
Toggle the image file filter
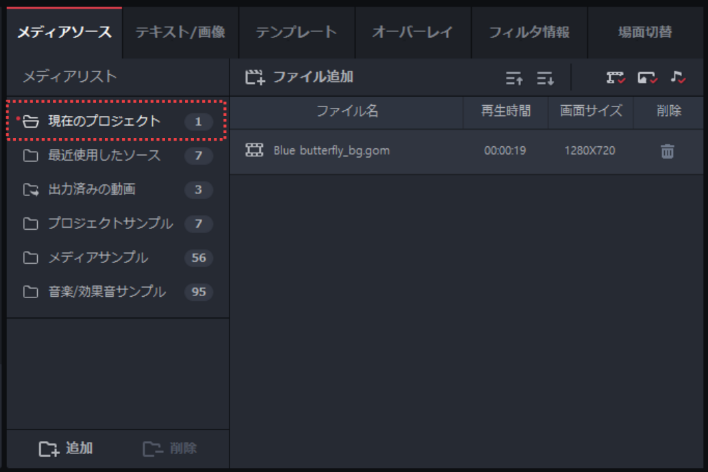[x=647, y=78]
